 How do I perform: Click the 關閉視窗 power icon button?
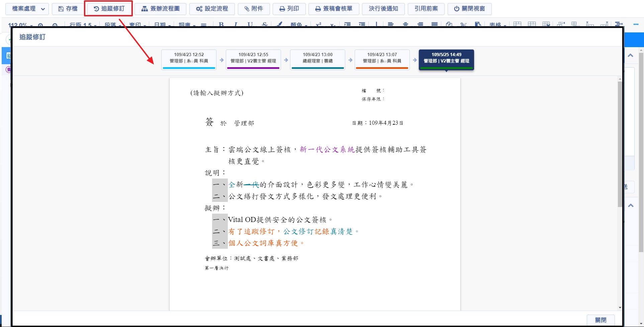(469, 9)
